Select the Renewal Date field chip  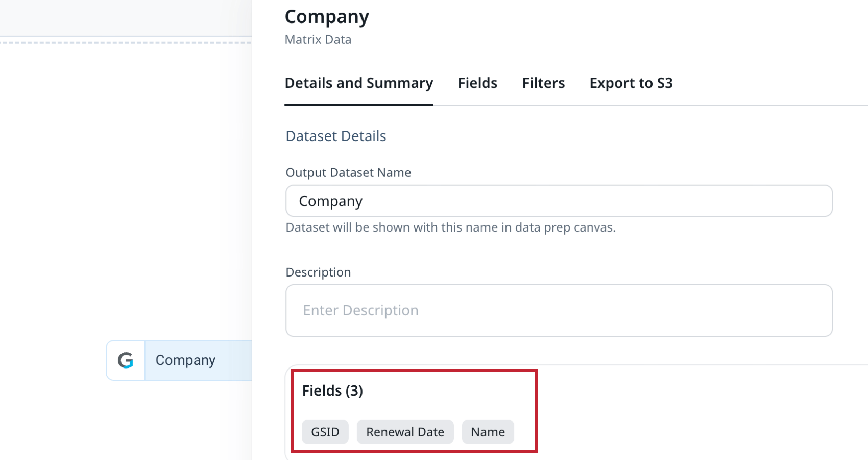(405, 431)
